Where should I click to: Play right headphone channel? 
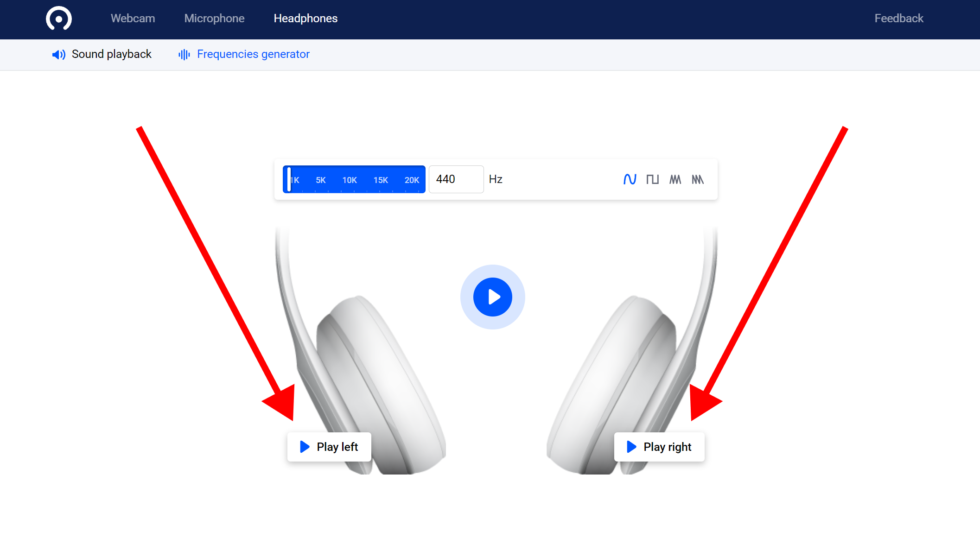(x=659, y=447)
